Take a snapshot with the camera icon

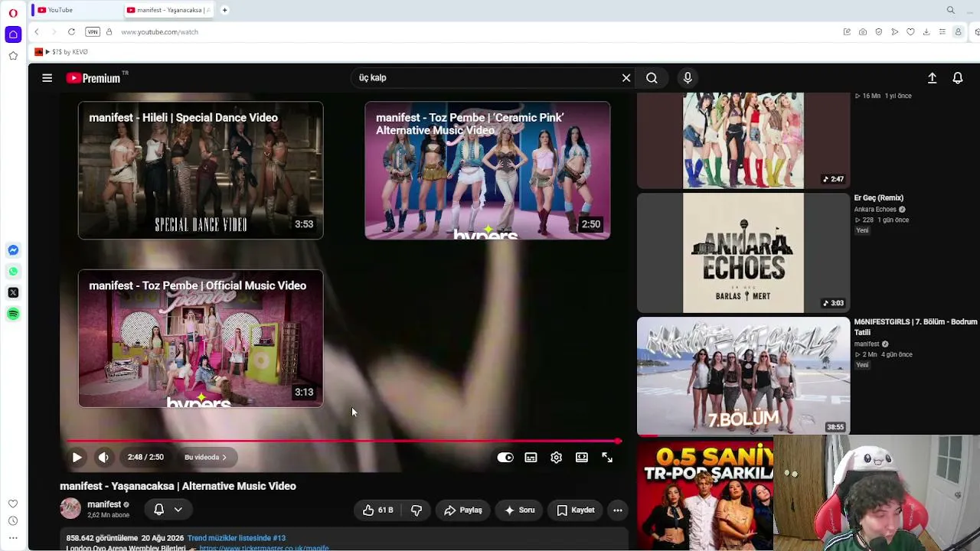tap(863, 32)
